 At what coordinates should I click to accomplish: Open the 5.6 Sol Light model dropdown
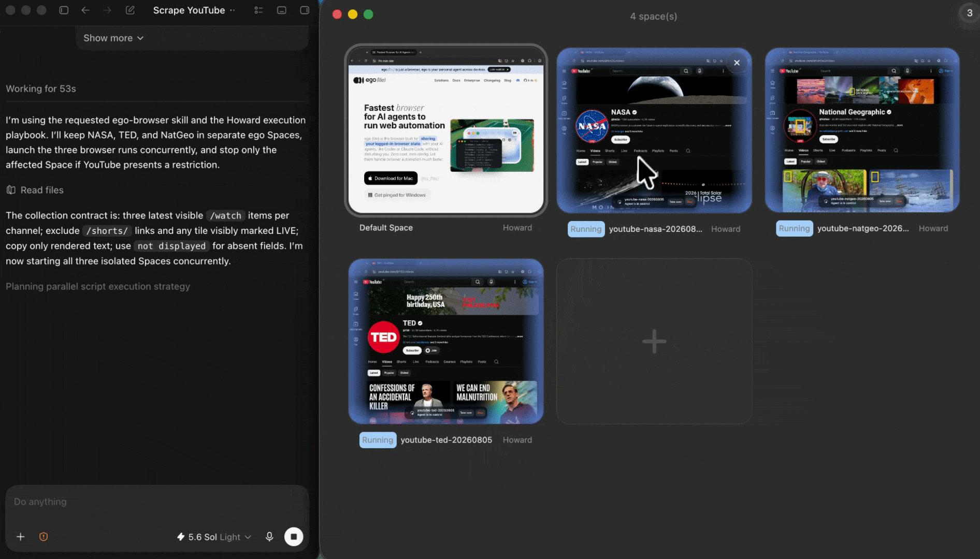point(214,537)
